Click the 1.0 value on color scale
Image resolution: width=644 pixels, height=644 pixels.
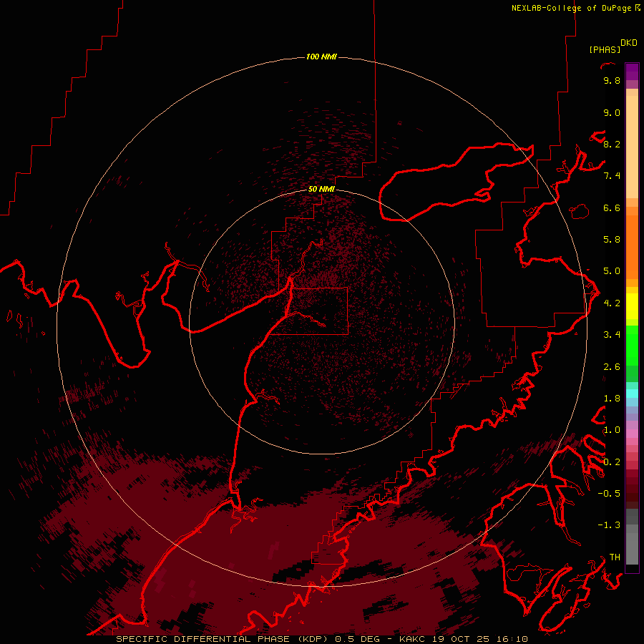(x=612, y=430)
